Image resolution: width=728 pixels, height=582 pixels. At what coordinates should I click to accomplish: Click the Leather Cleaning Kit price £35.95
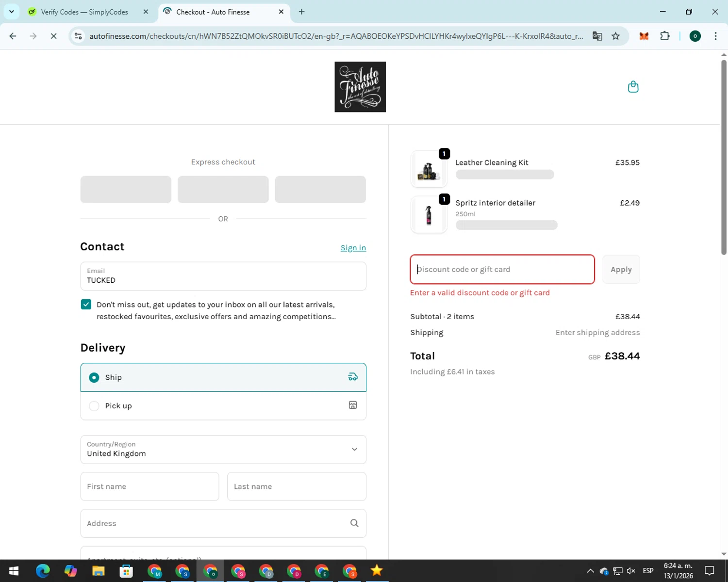pos(628,162)
